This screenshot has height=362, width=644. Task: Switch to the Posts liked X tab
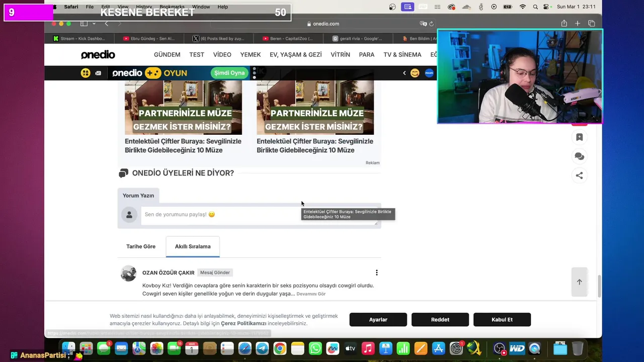point(218,38)
